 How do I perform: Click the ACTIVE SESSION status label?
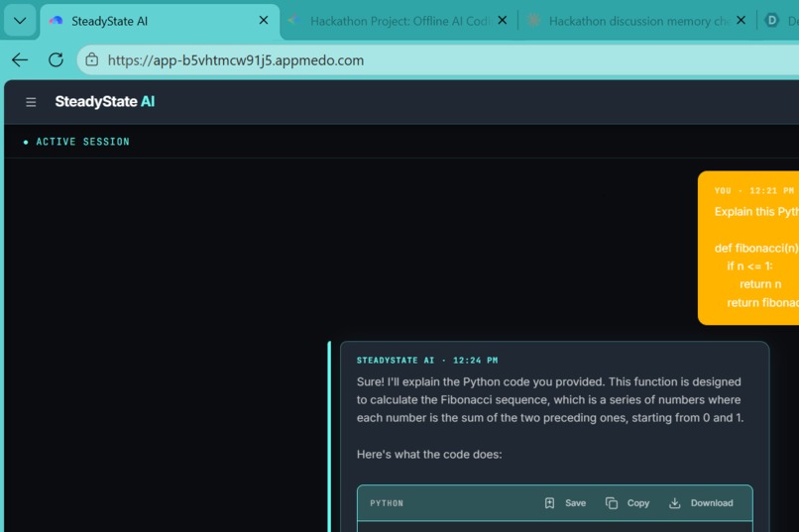click(82, 142)
